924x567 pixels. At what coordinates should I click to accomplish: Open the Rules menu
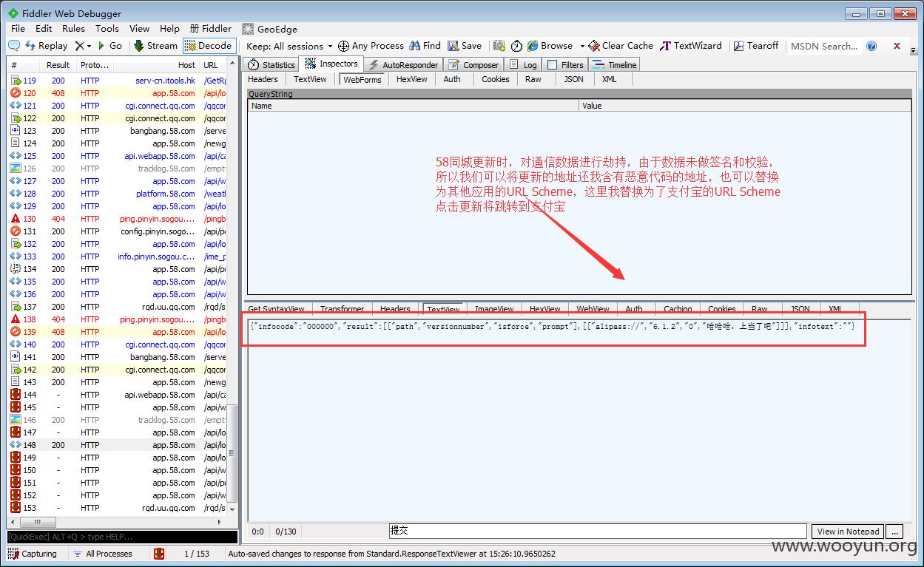point(73,29)
